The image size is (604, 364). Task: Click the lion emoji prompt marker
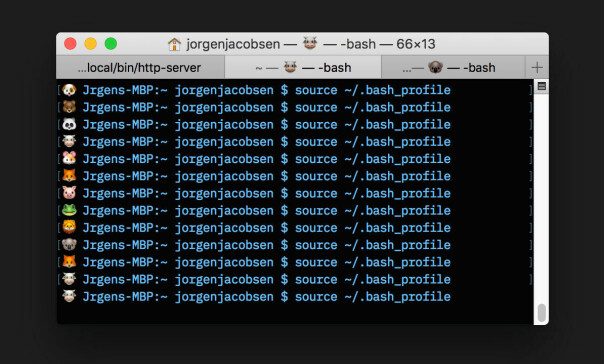coord(69,228)
